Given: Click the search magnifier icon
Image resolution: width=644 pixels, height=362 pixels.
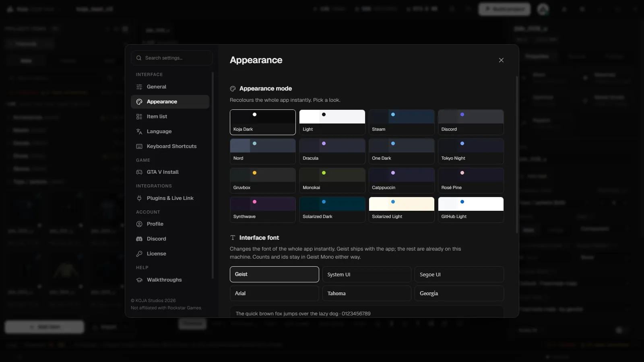Looking at the screenshot, I should pos(139,58).
